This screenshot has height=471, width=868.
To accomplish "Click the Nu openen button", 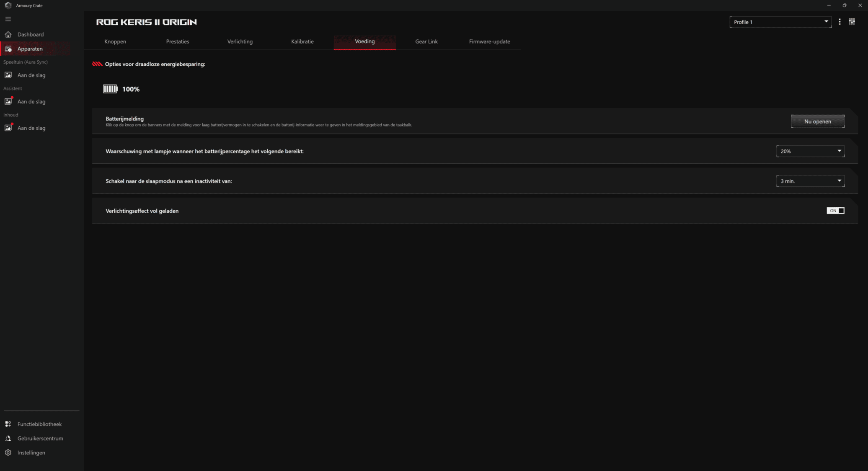I will (818, 121).
